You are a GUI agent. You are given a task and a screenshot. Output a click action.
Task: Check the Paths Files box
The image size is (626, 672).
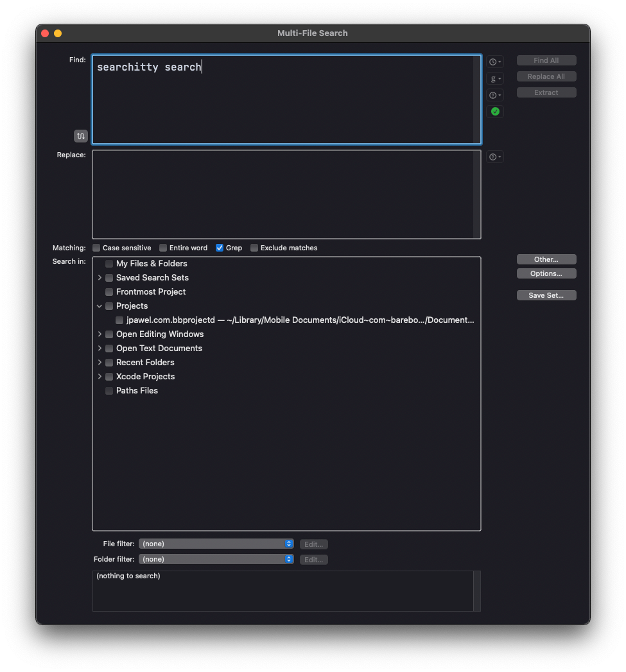[x=109, y=391]
